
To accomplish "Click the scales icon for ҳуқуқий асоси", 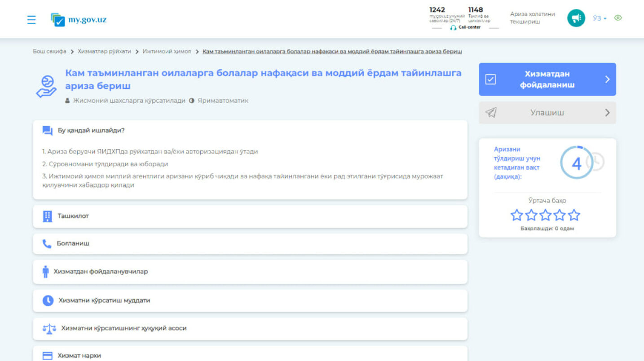I will click(x=49, y=329).
